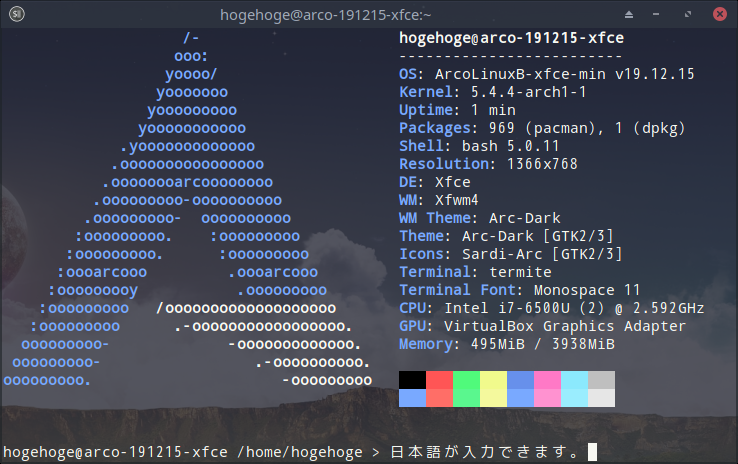
Task: Click the ooooooooarcooooooooo line in the ASCII logo
Action: tap(188, 182)
